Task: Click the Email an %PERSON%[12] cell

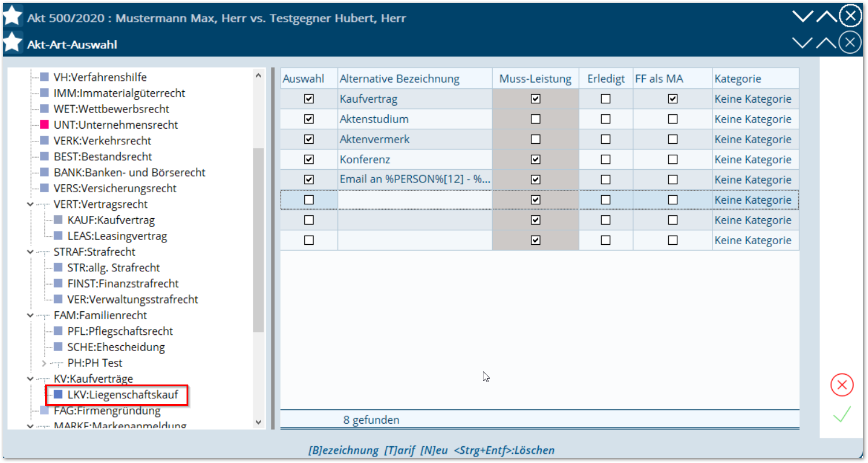Action: tap(415, 180)
